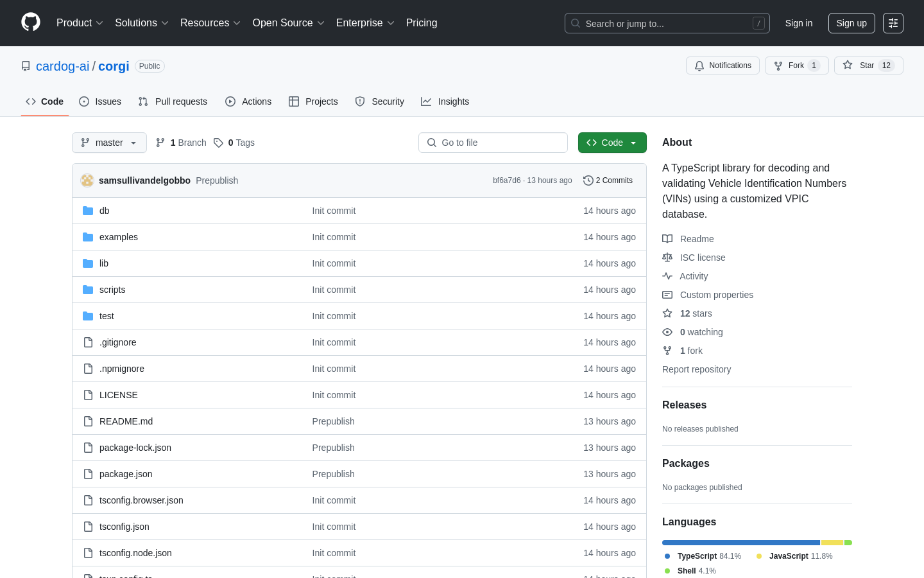The image size is (924, 578).
Task: Open commit hash bf6a7d6
Action: pyautogui.click(x=507, y=180)
